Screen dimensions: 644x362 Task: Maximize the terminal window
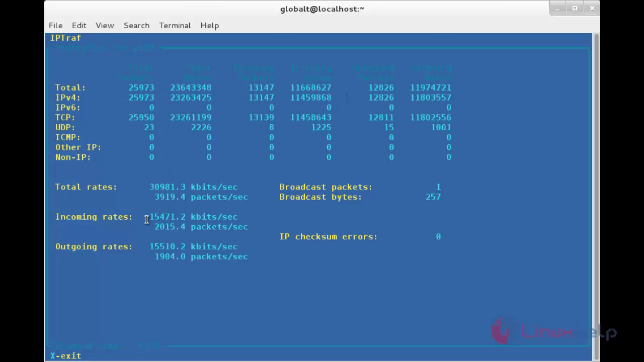pyautogui.click(x=575, y=9)
